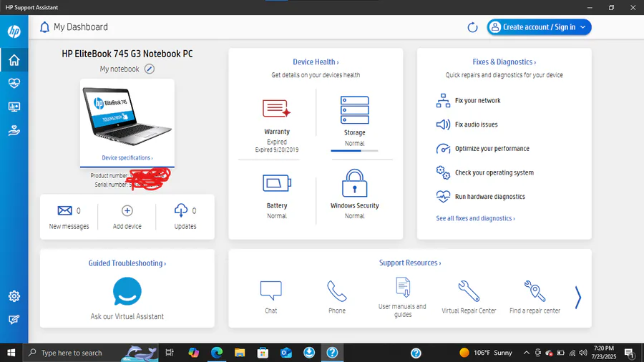Click the Task View taskbar button
The image size is (644, 362).
coord(169,353)
